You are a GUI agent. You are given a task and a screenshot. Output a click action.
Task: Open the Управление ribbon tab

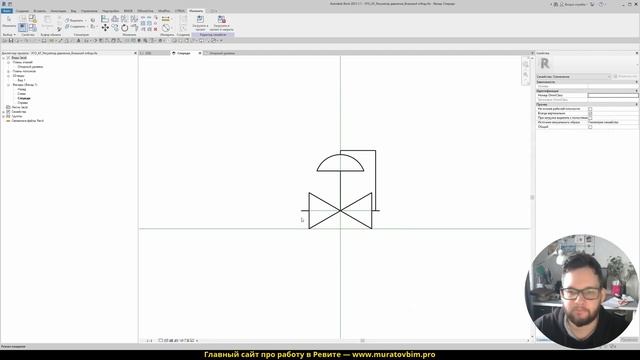point(89,11)
